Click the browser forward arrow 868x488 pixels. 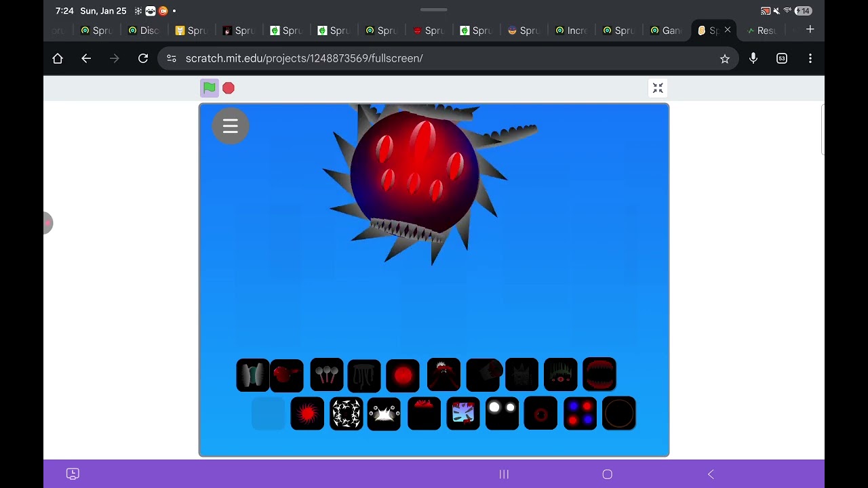[x=115, y=58]
